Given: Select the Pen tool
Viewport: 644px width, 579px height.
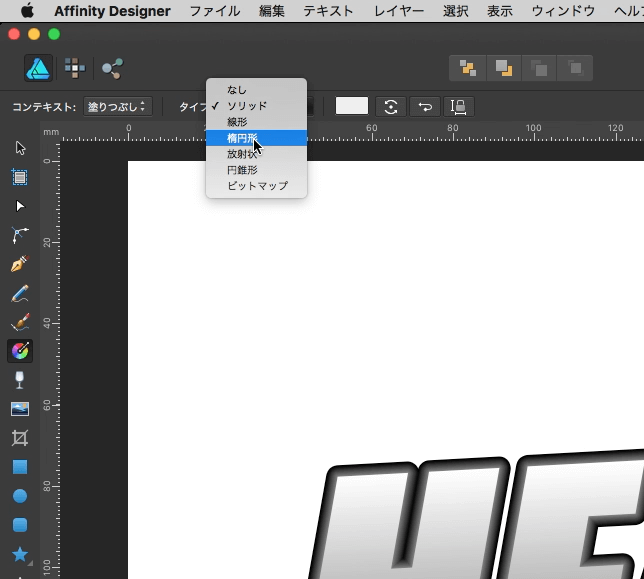Looking at the screenshot, I should [20, 264].
